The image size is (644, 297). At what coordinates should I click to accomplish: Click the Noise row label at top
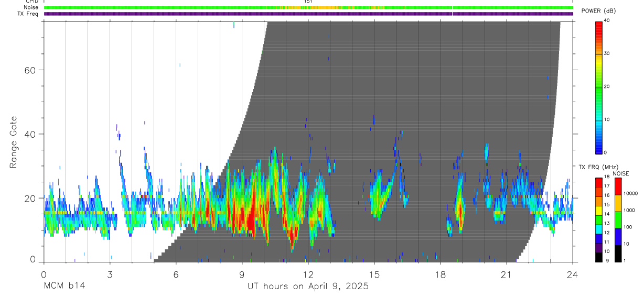pos(31,7)
